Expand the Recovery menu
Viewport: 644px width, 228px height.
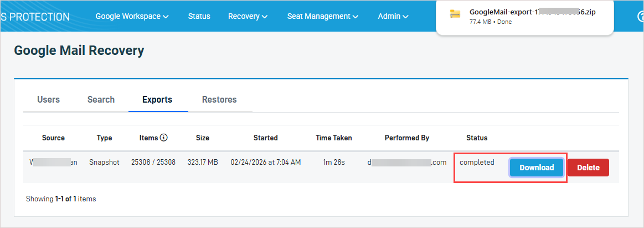[248, 16]
